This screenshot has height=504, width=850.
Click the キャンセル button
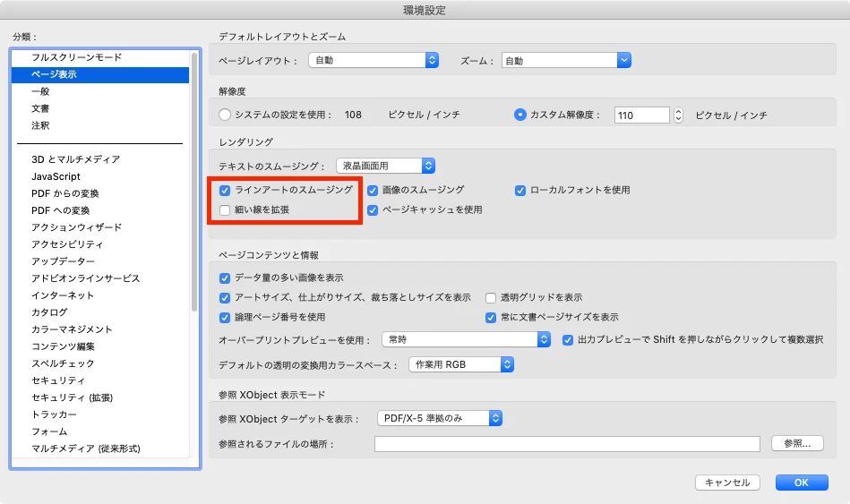click(x=727, y=483)
